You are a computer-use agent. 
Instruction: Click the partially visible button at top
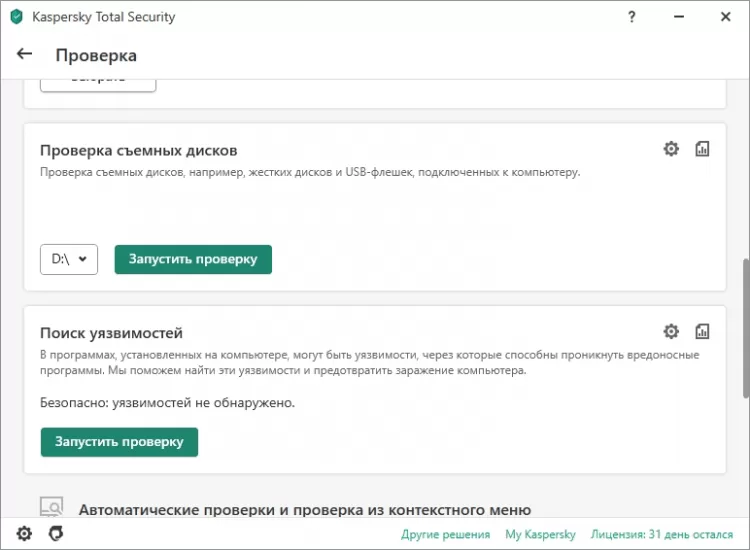pos(98,81)
